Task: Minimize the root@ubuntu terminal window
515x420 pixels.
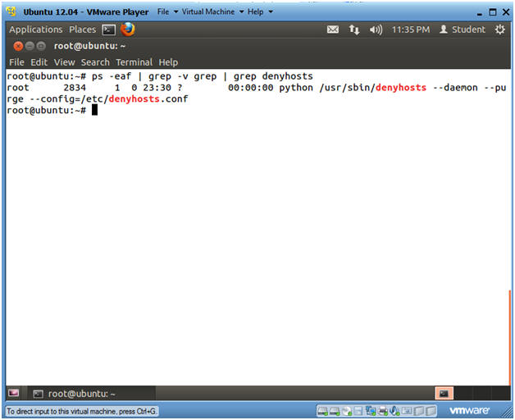Action: (30, 46)
